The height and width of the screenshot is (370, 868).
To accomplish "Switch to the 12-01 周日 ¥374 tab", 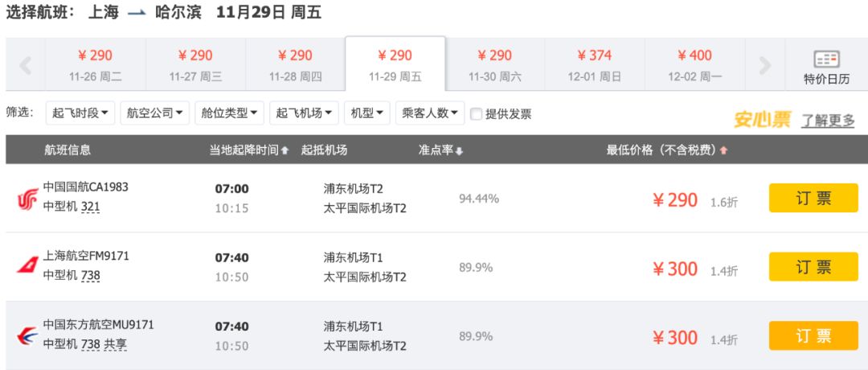I will (x=595, y=65).
